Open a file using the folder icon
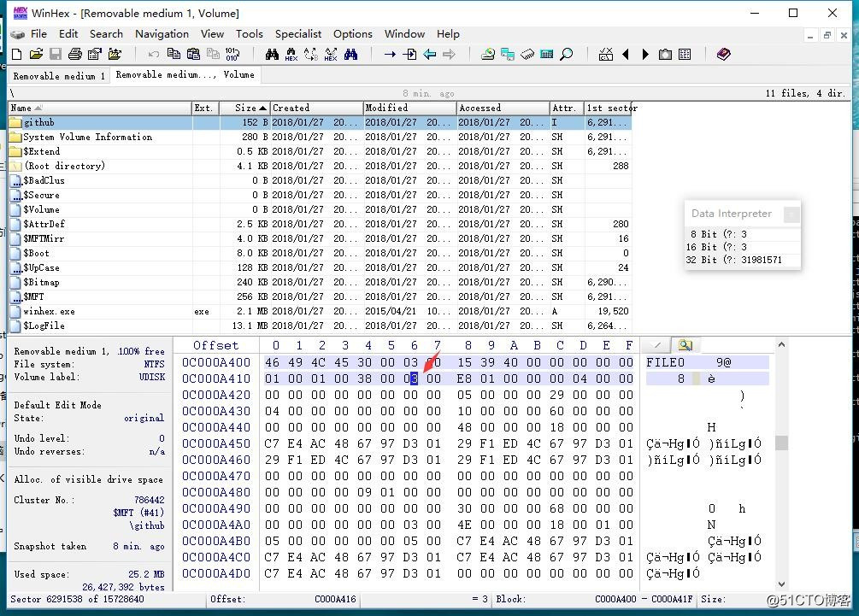 (x=36, y=54)
